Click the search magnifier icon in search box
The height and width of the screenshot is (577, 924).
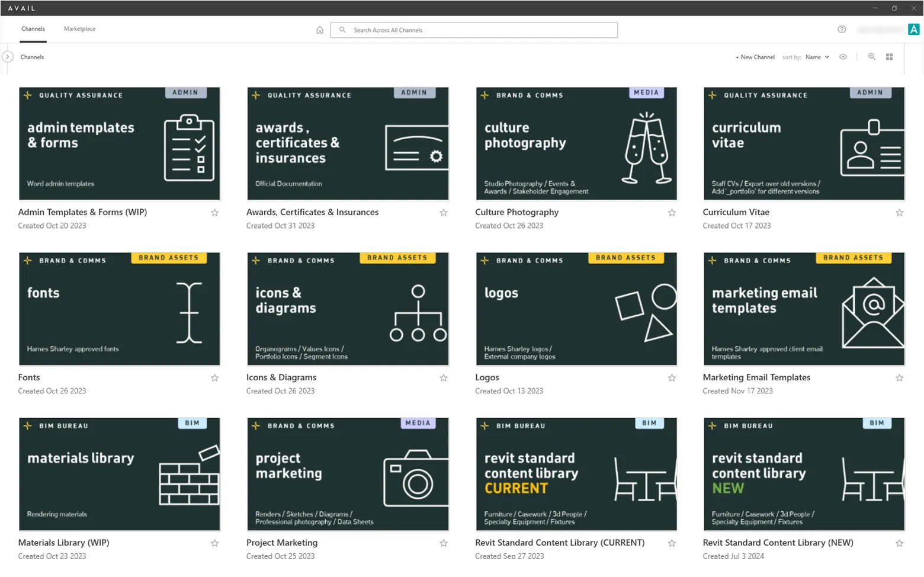click(x=342, y=30)
